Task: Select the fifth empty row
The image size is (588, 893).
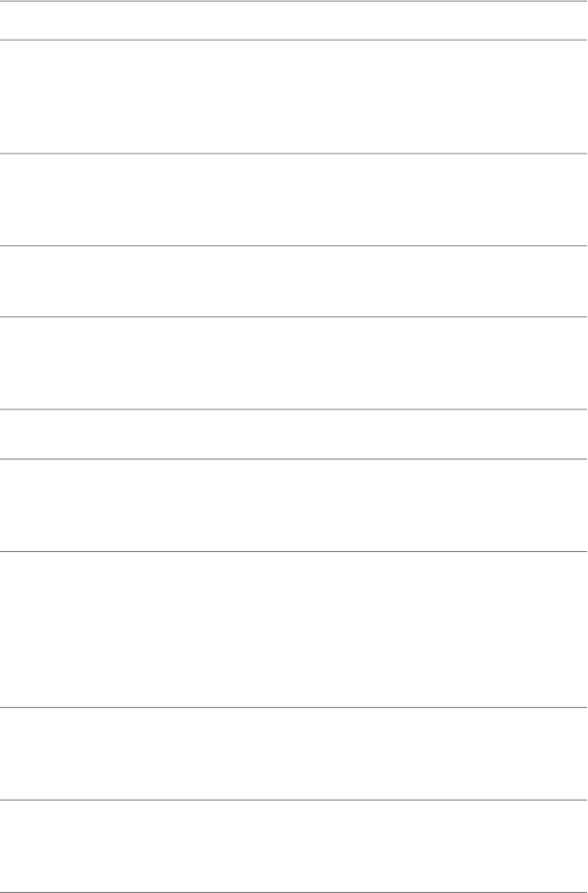Action: click(293, 362)
